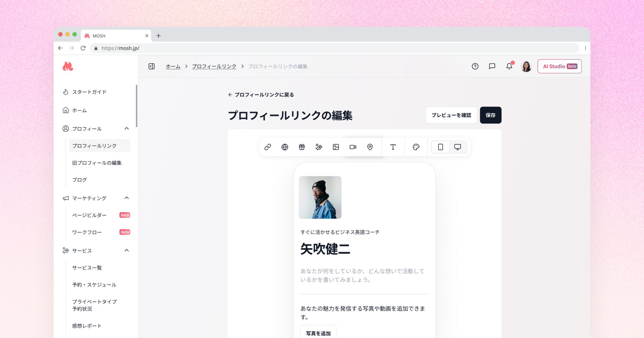Open 予約・スケジュール in the sidebar

(x=94, y=285)
